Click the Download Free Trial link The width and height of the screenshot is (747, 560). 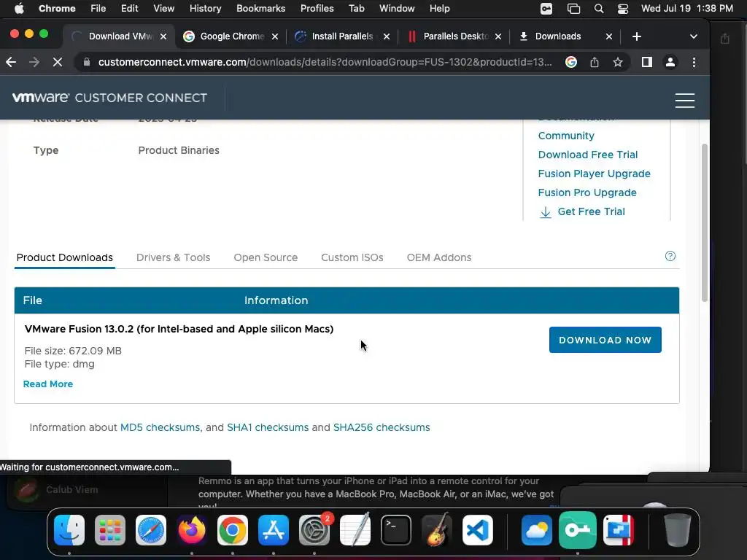pos(588,155)
